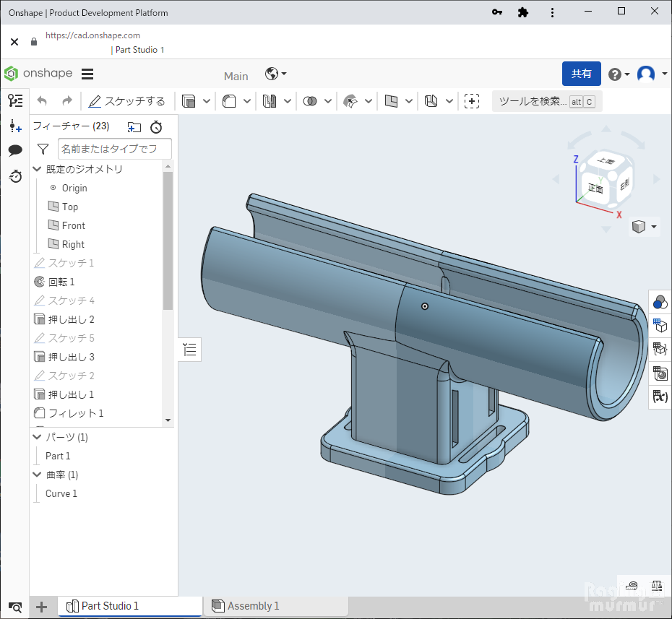Image resolution: width=672 pixels, height=619 pixels.
Task: Select the linear pattern tool
Action: (269, 101)
